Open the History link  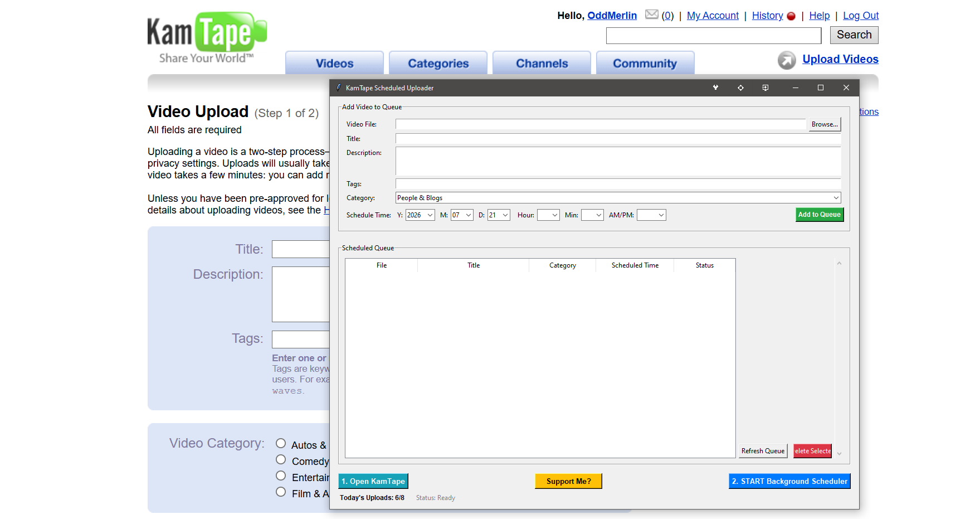pyautogui.click(x=767, y=16)
